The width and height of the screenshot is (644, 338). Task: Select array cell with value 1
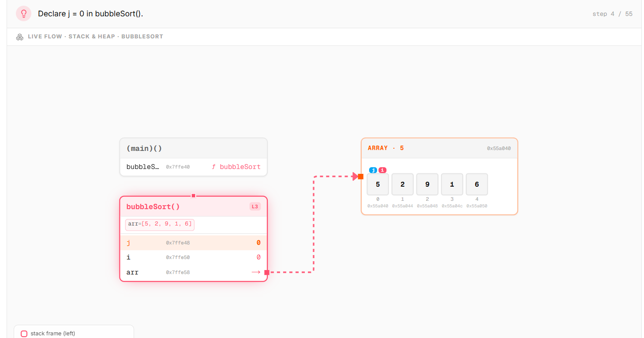452,184
